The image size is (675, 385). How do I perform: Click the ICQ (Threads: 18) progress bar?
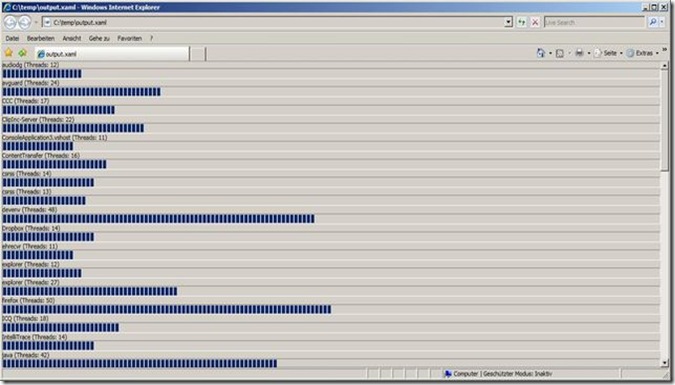(x=331, y=327)
